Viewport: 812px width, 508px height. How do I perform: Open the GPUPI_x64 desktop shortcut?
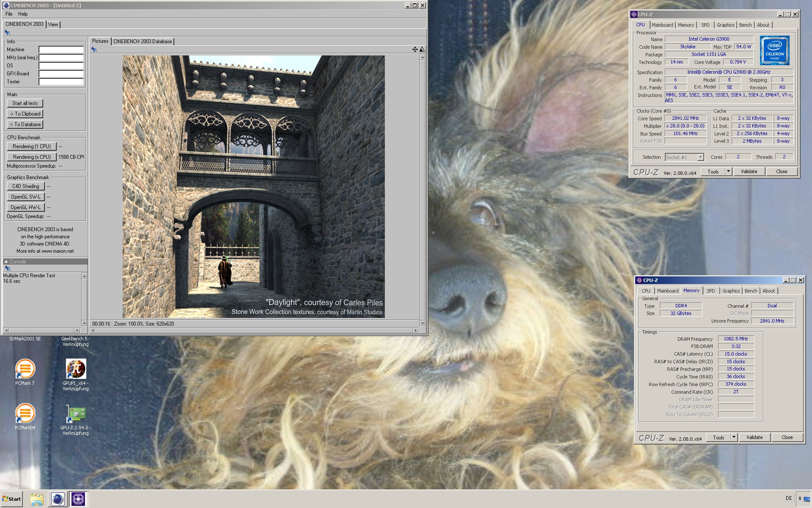(x=76, y=374)
